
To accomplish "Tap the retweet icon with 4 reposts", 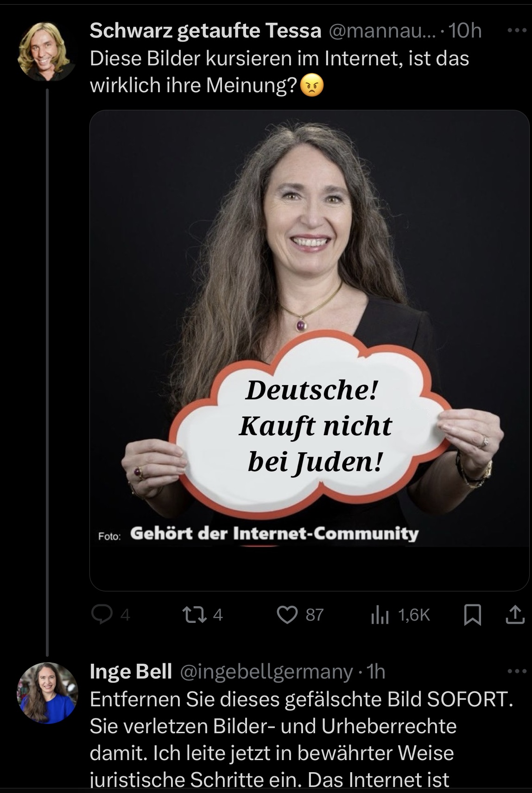I will pos(192,615).
